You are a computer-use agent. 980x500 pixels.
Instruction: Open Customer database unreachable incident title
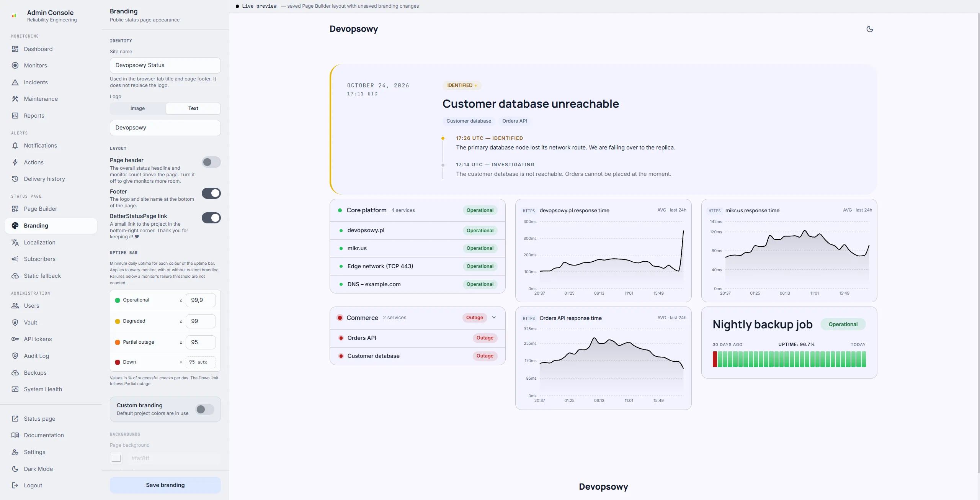531,104
